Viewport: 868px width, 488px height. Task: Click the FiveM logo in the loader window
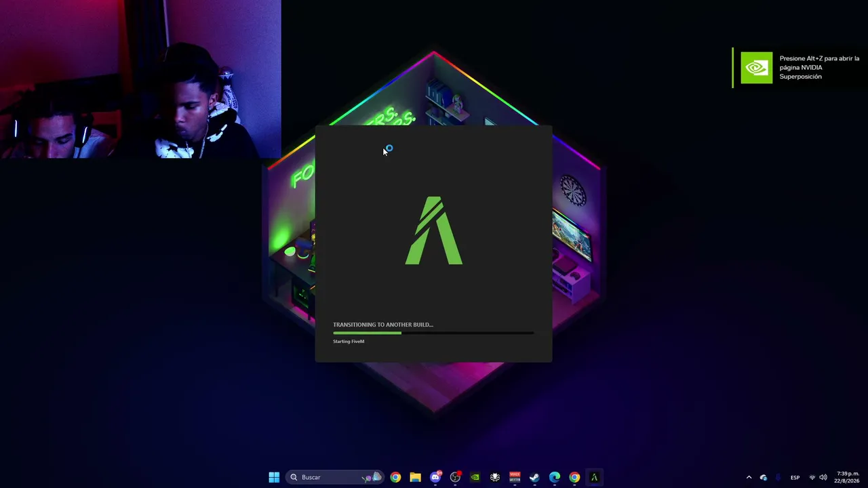[x=434, y=230]
